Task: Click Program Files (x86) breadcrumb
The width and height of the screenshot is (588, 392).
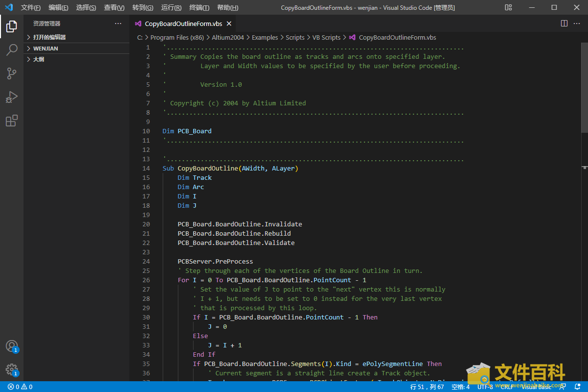Action: (177, 37)
